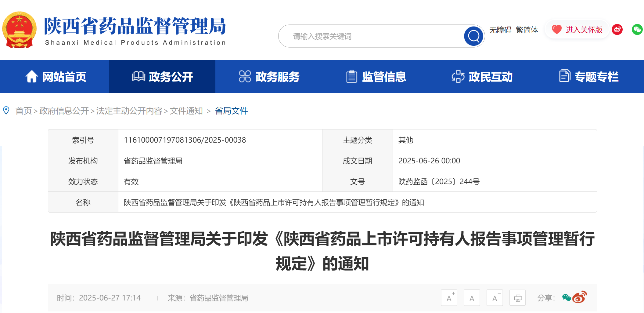The height and width of the screenshot is (313, 644).
Task: Click the decrease font size A- button
Action: (495, 298)
